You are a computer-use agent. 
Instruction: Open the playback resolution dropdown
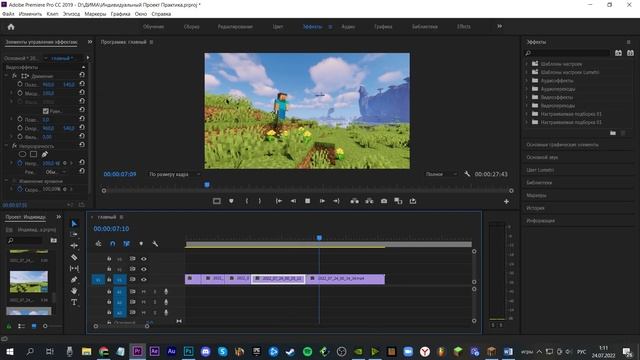[x=441, y=174]
